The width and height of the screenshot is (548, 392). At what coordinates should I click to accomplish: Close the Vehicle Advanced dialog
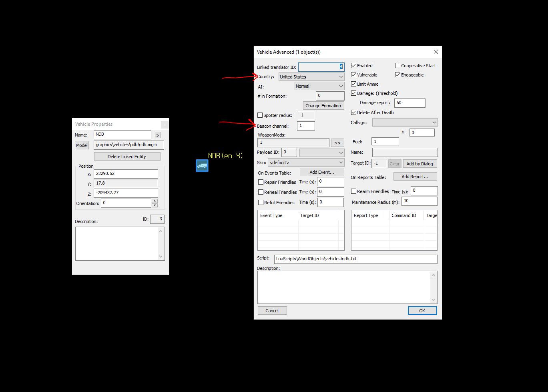pos(436,52)
